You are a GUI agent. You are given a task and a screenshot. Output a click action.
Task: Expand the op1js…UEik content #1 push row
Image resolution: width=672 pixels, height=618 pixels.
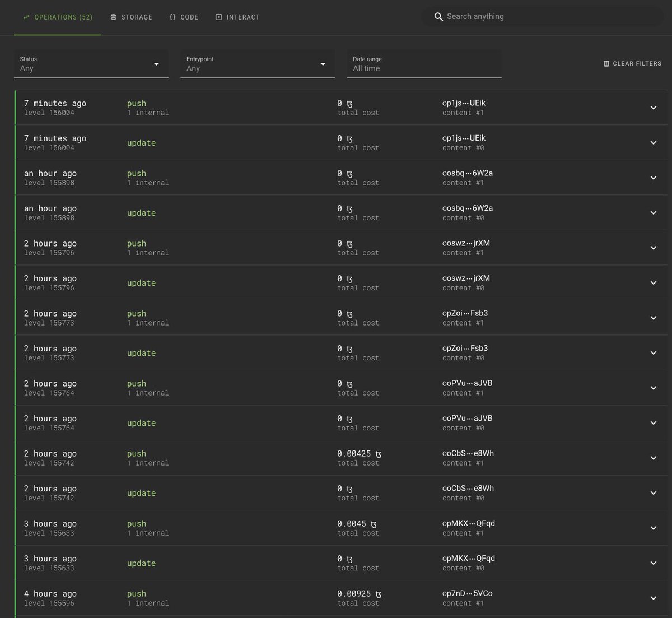pos(653,108)
